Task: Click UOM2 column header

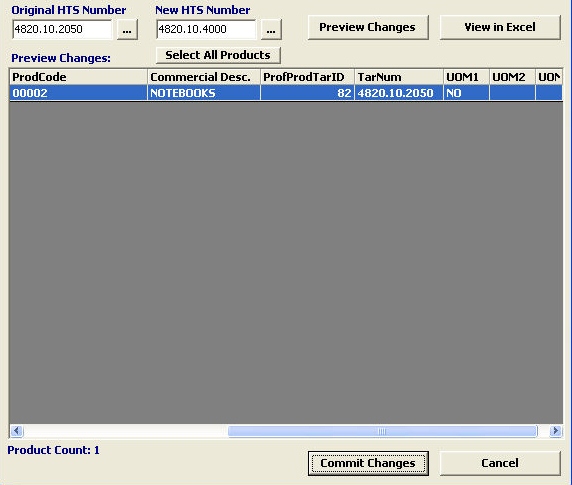Action: point(512,77)
